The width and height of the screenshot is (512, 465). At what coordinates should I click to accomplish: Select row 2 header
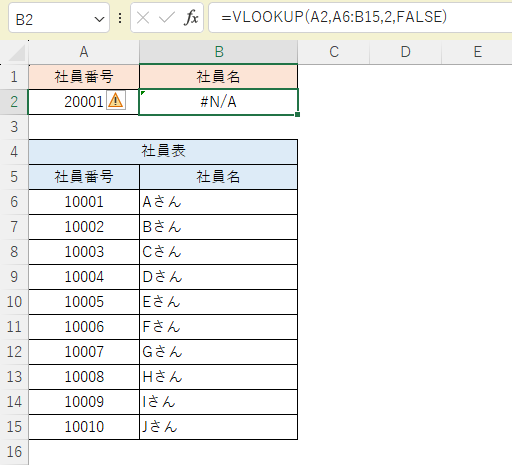click(14, 102)
